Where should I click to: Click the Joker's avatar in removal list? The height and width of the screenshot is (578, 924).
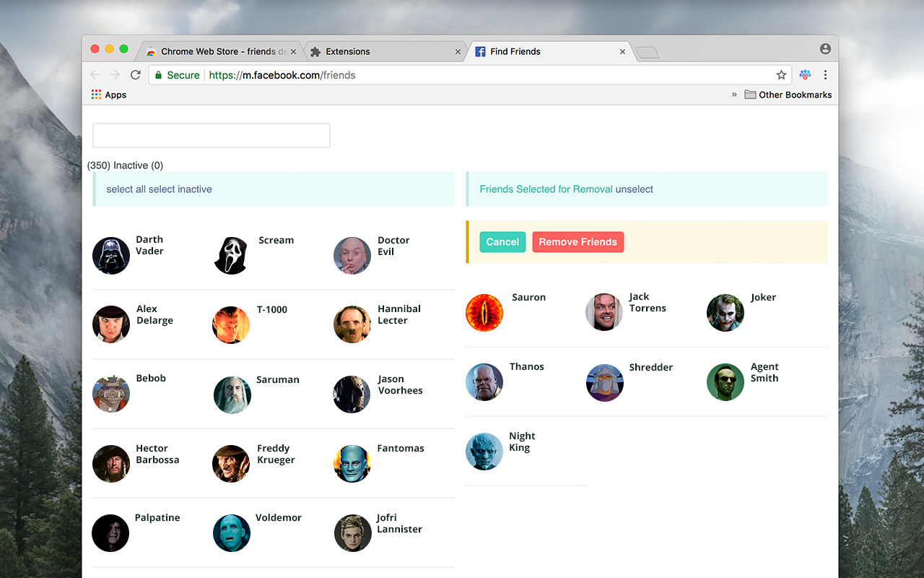coord(725,313)
